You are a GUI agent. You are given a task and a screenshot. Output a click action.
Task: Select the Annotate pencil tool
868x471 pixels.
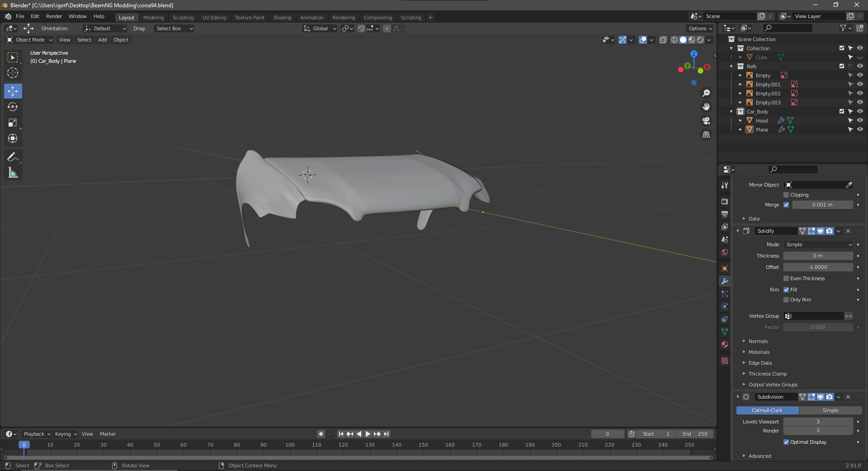pos(13,157)
